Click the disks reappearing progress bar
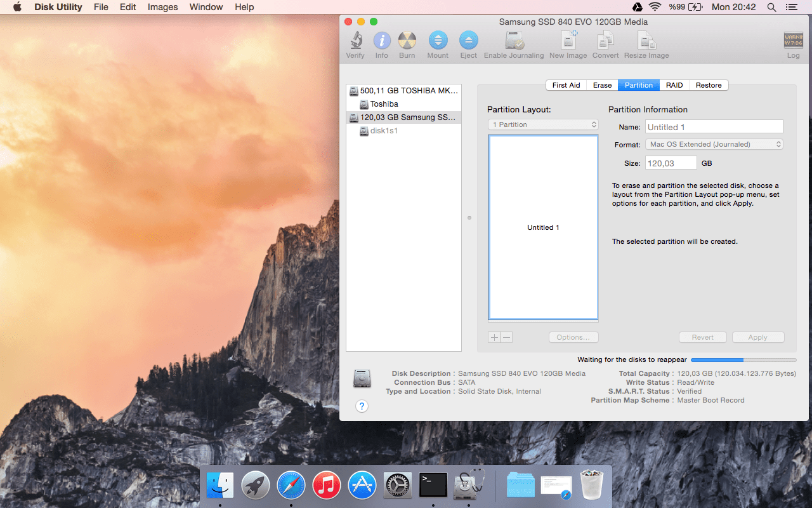 [742, 359]
